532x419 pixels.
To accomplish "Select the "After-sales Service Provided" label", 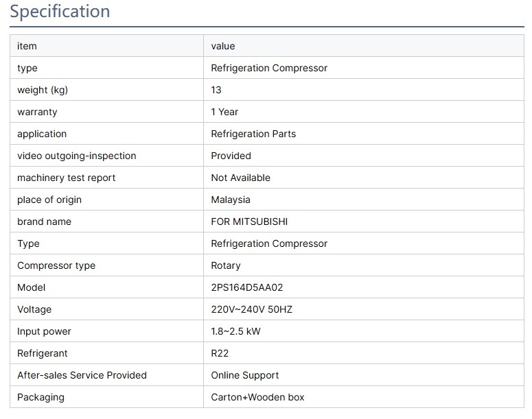I will coord(82,375).
